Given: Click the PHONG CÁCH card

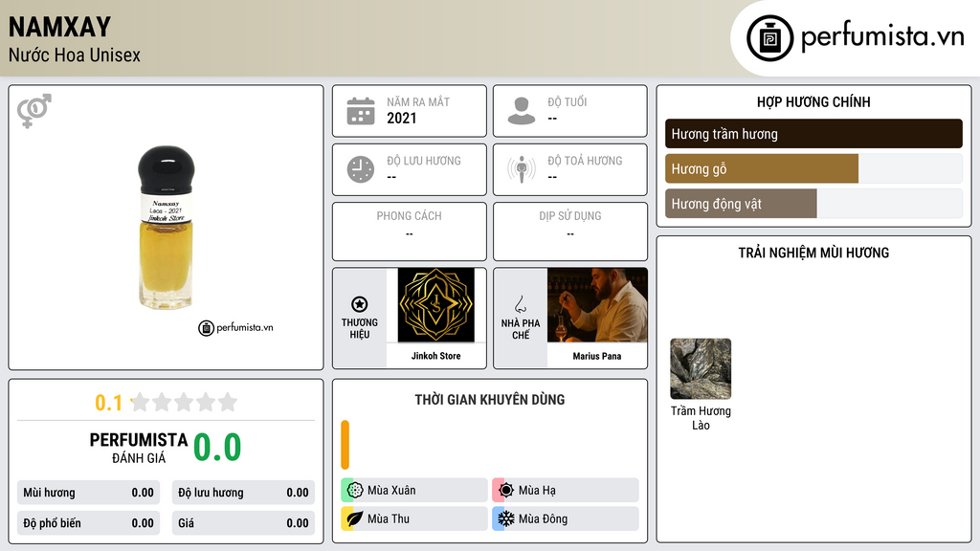Looking at the screenshot, I should pos(410,231).
